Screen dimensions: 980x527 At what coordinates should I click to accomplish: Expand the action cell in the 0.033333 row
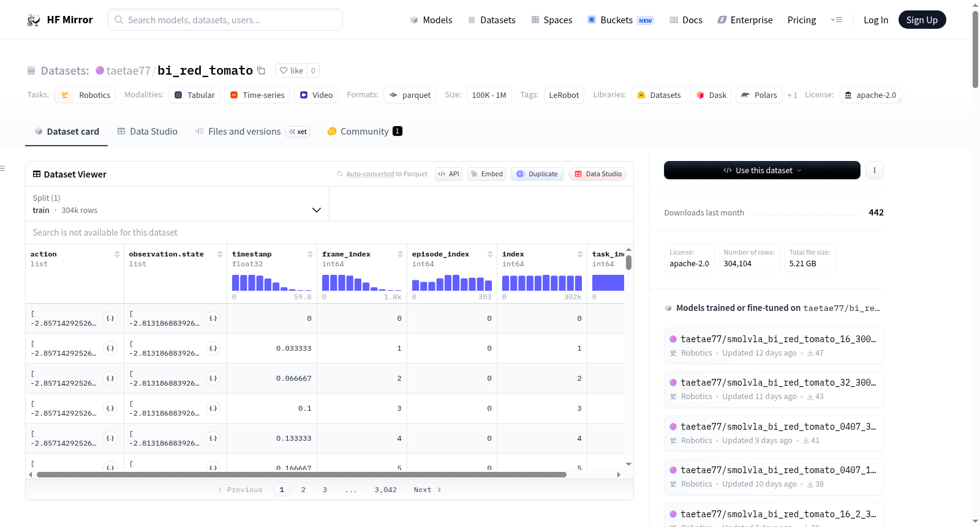[110, 348]
